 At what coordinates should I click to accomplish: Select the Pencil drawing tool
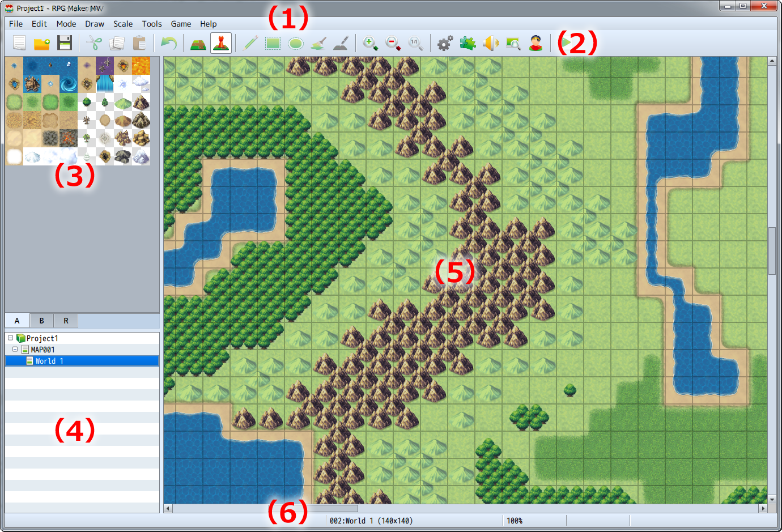point(249,42)
